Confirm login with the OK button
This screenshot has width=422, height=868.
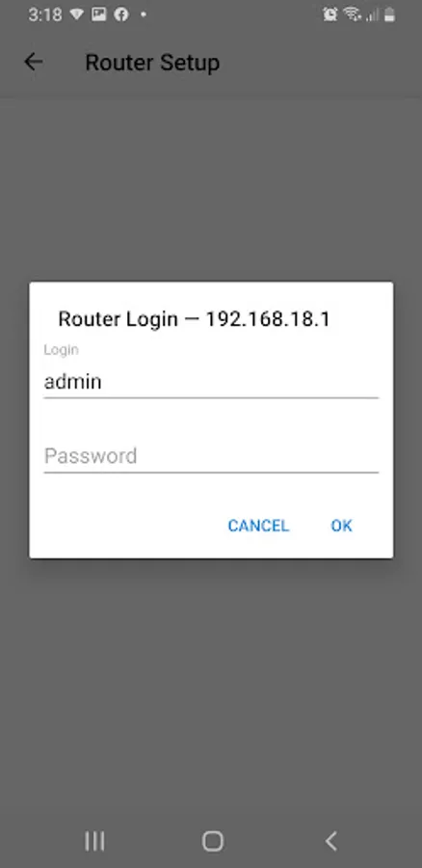(341, 526)
